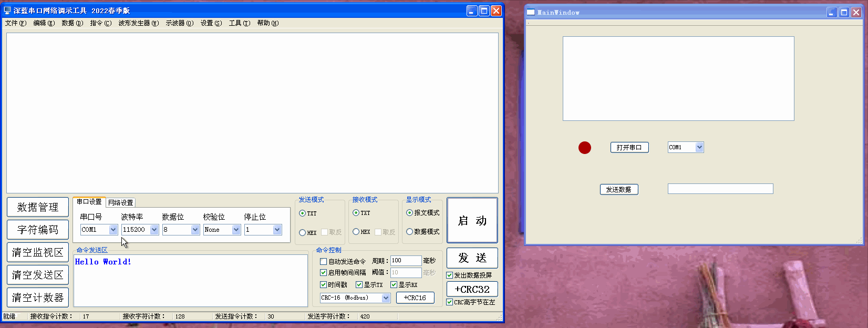
Task: Select HEX radio in 发送模式
Action: 303,232
